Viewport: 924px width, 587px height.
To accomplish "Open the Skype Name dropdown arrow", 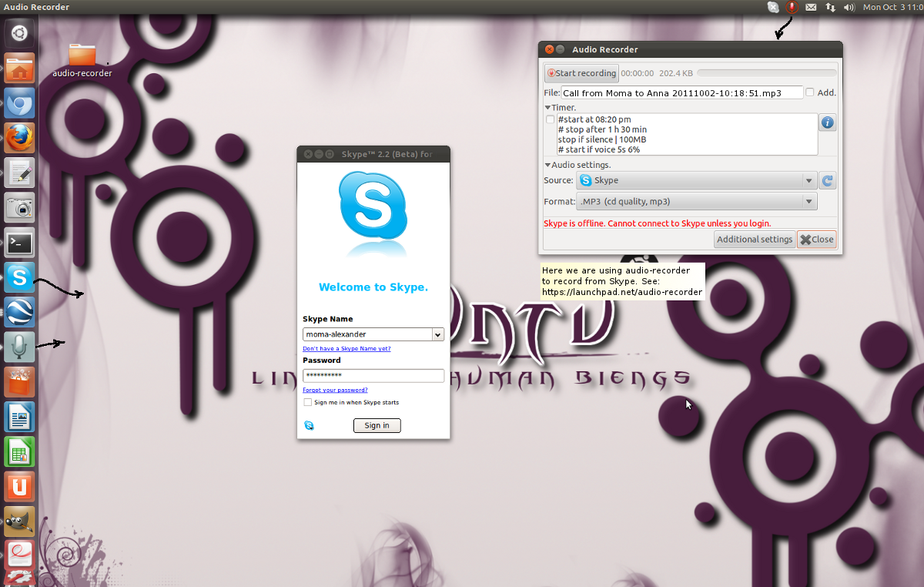I will 438,334.
